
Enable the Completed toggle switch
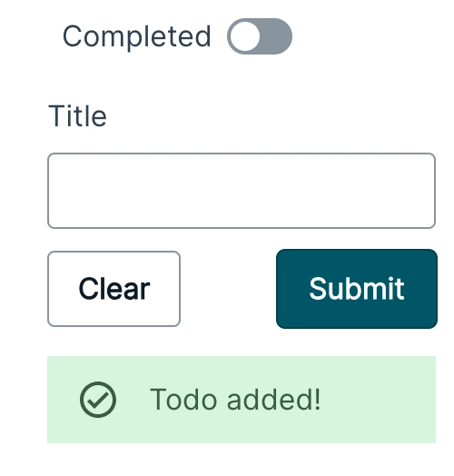click(260, 36)
